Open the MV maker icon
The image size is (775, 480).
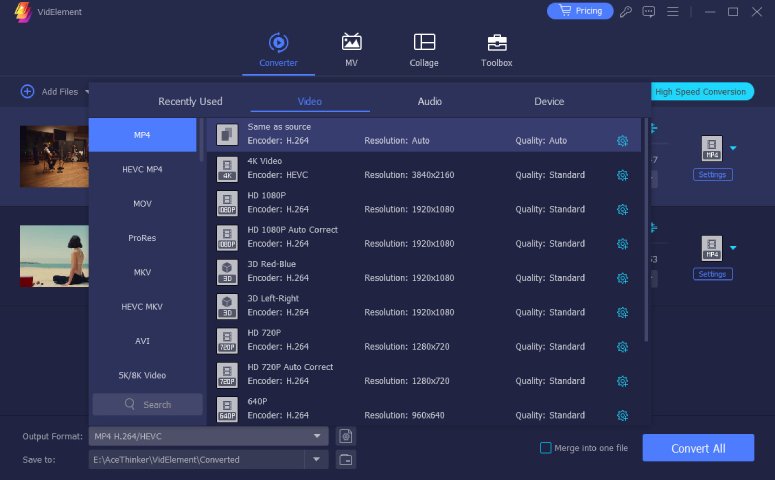tap(351, 43)
